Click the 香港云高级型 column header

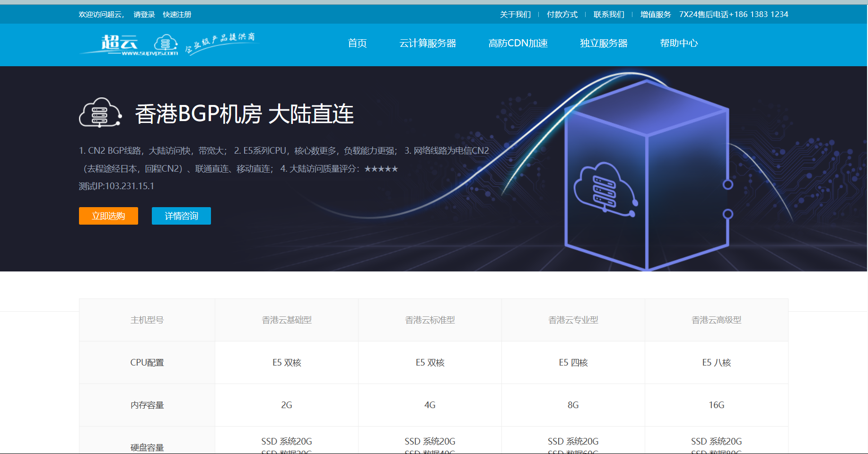point(716,320)
